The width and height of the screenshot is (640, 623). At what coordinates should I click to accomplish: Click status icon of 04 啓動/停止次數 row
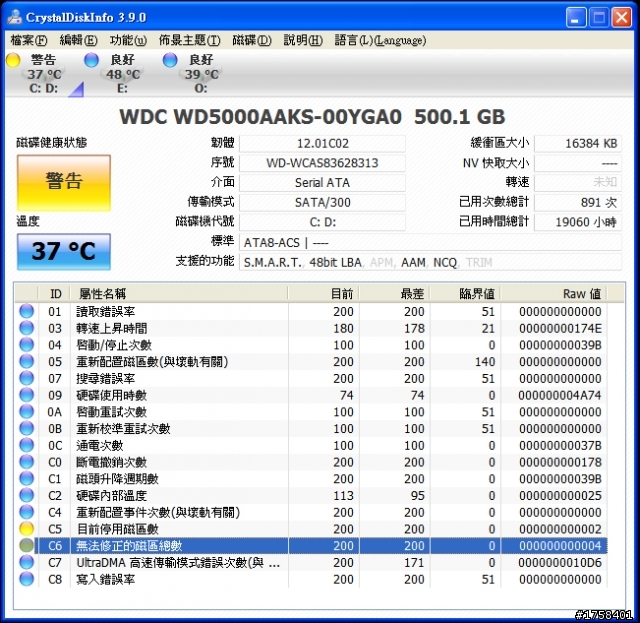coord(27,345)
